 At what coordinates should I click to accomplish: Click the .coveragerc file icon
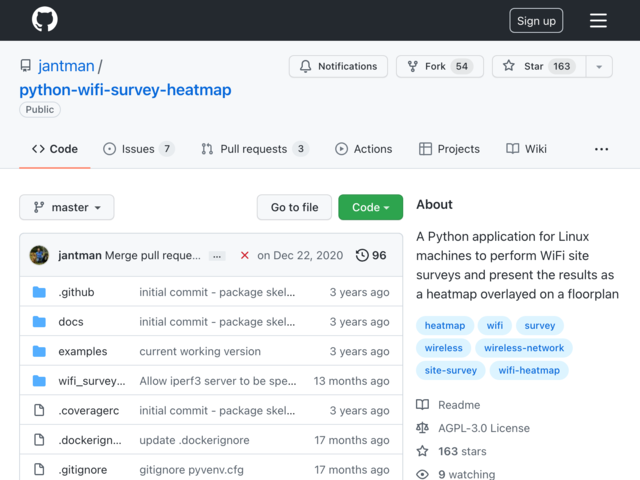coord(39,410)
